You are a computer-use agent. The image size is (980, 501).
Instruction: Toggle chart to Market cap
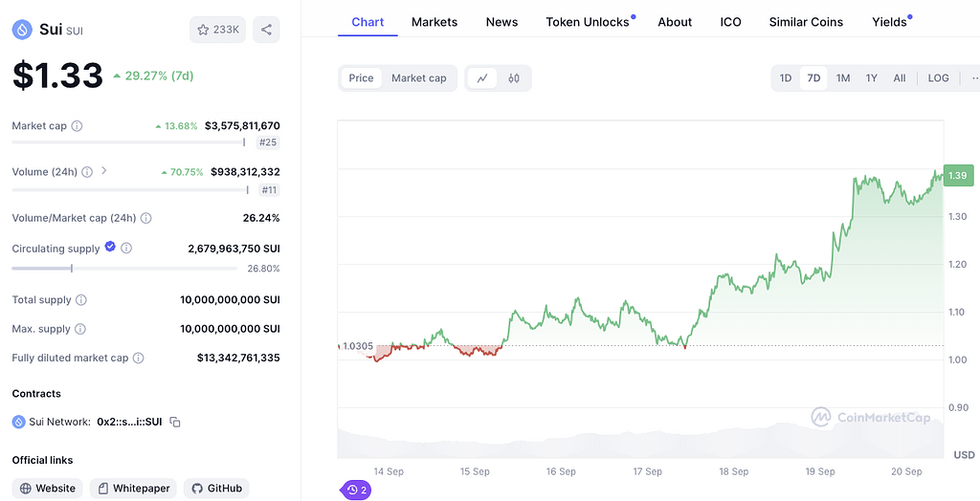[x=418, y=78]
